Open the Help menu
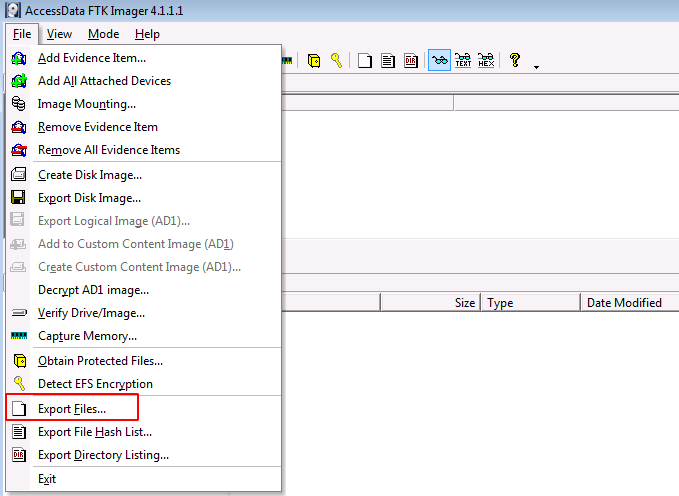The image size is (679, 496). [147, 34]
